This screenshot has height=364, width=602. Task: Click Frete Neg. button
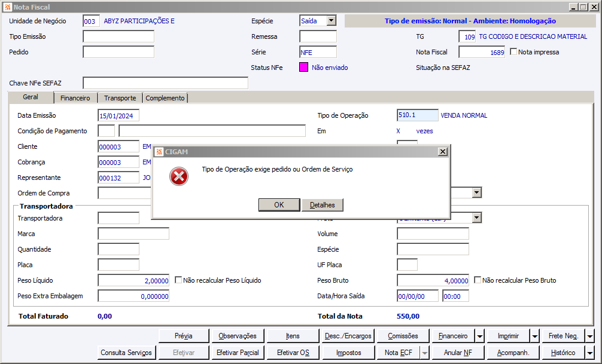(563, 336)
